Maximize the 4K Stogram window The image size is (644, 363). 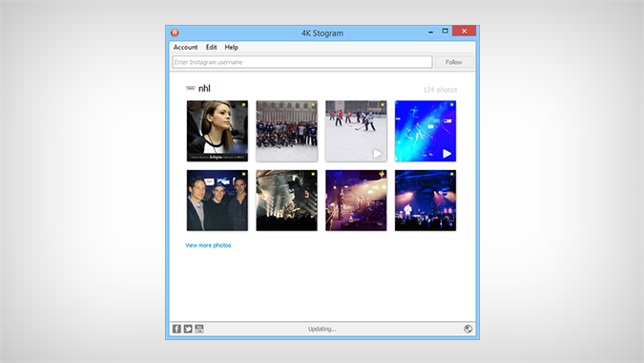(x=445, y=31)
